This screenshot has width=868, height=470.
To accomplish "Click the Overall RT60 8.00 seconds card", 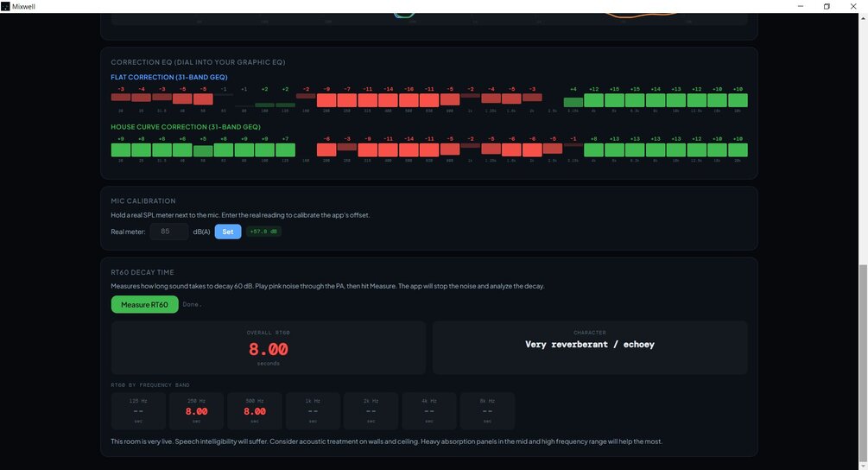I will (269, 347).
